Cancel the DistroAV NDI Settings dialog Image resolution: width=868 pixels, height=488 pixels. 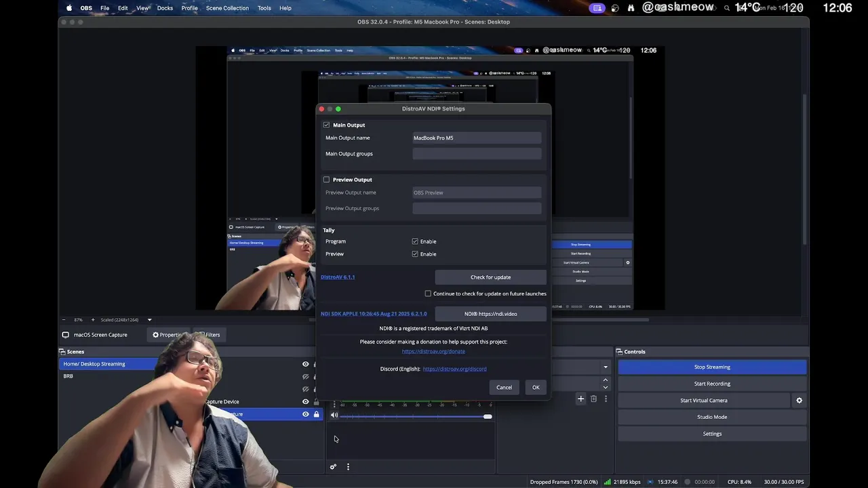(504, 388)
